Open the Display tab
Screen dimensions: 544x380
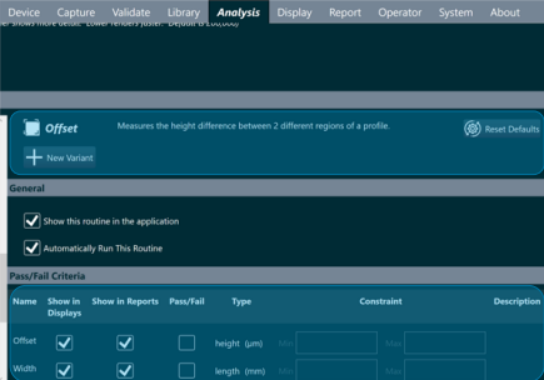tap(294, 12)
